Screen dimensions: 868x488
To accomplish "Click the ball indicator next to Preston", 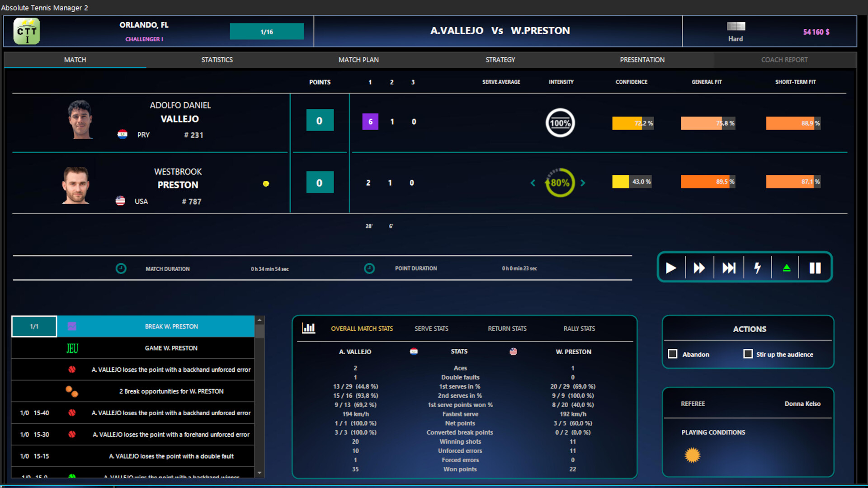I will pos(266,184).
